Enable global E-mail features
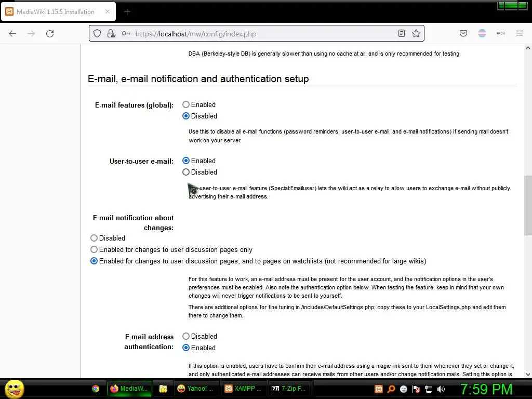Viewport: 532px width, 399px height. 186,104
